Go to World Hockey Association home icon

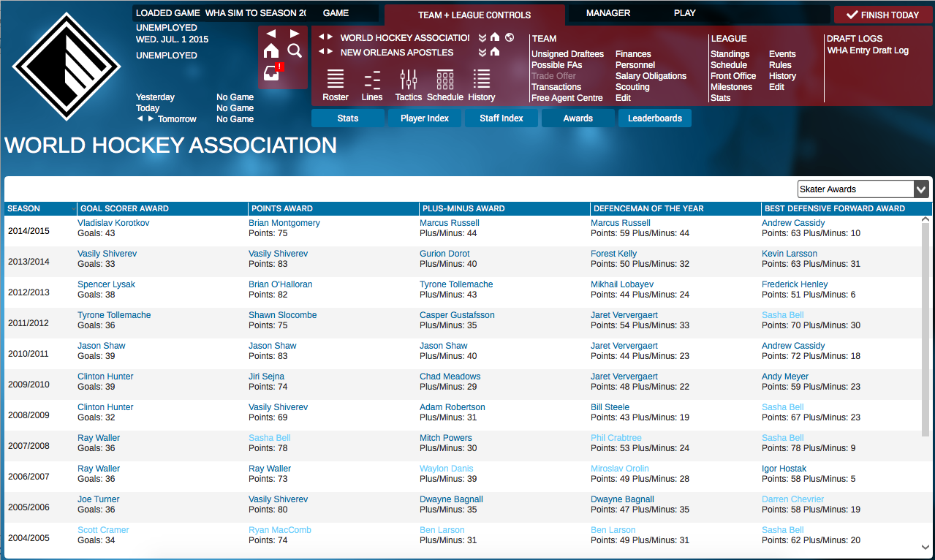click(495, 37)
